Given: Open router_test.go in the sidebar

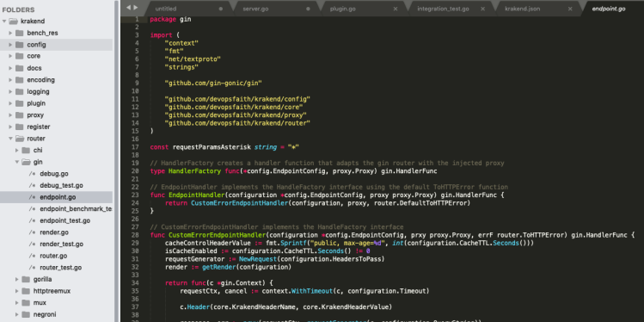Looking at the screenshot, I should click(x=61, y=268).
